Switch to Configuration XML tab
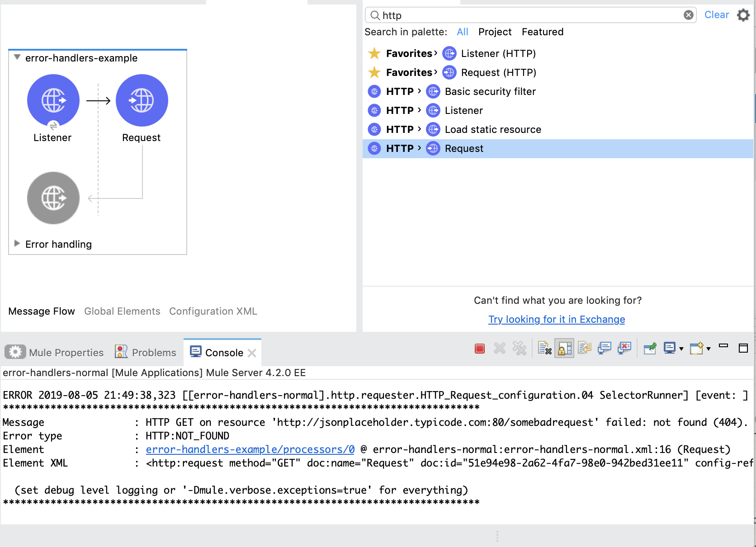The image size is (756, 547). [x=213, y=311]
